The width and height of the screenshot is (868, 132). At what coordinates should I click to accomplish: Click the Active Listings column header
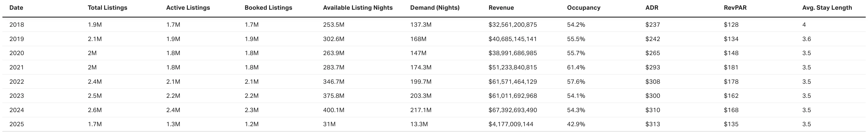(x=188, y=8)
